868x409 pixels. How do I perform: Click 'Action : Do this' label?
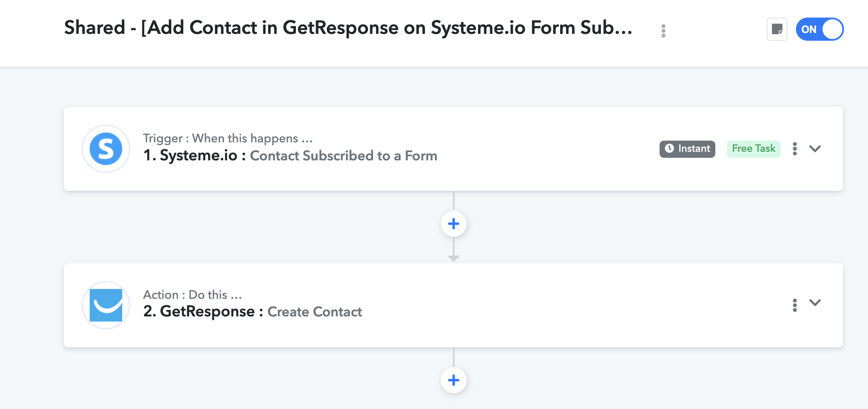[x=193, y=295]
